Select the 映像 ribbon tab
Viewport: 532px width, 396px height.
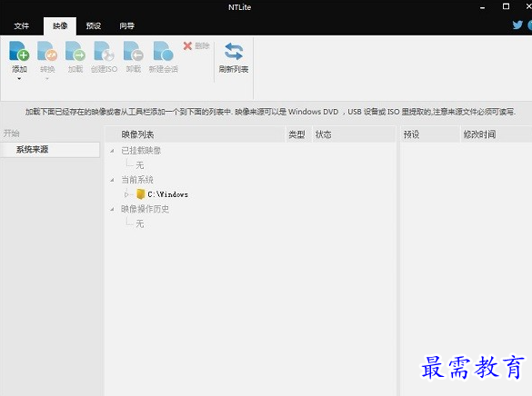60,25
